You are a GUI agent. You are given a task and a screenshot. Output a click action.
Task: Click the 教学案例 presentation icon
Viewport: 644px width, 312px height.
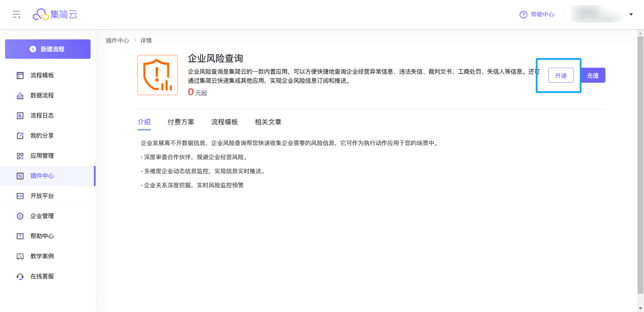click(x=20, y=256)
